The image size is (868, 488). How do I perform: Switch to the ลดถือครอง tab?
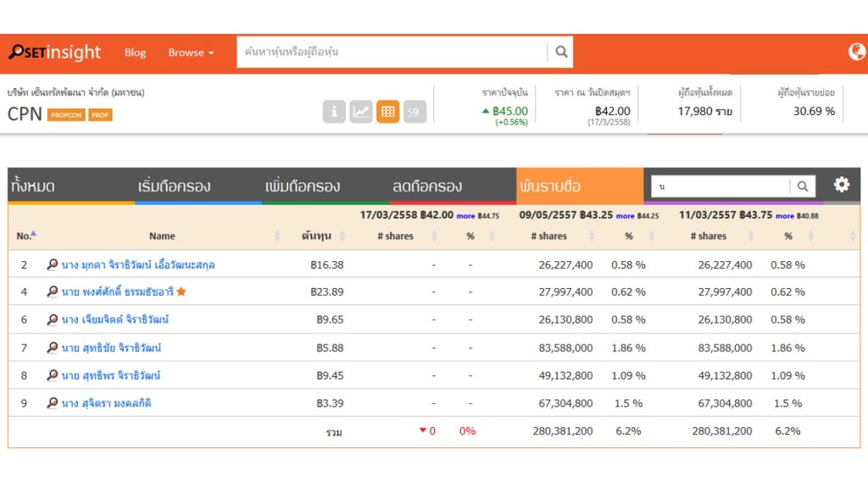coord(453,186)
